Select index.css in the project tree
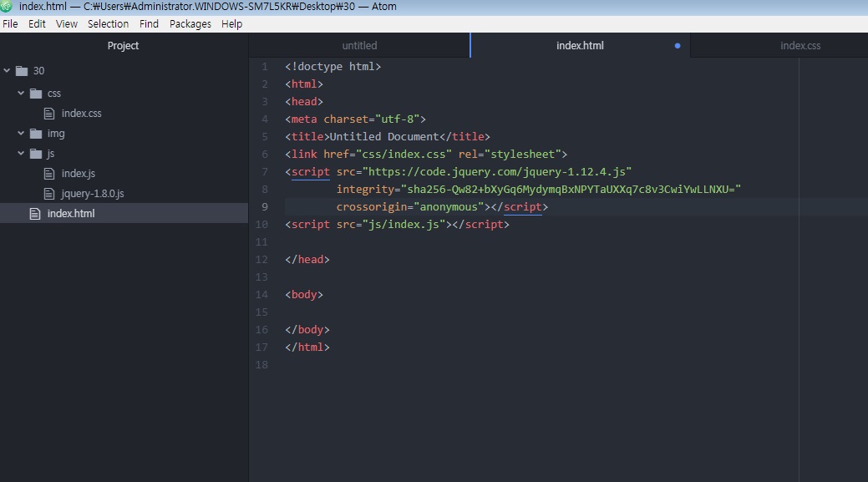 point(81,114)
